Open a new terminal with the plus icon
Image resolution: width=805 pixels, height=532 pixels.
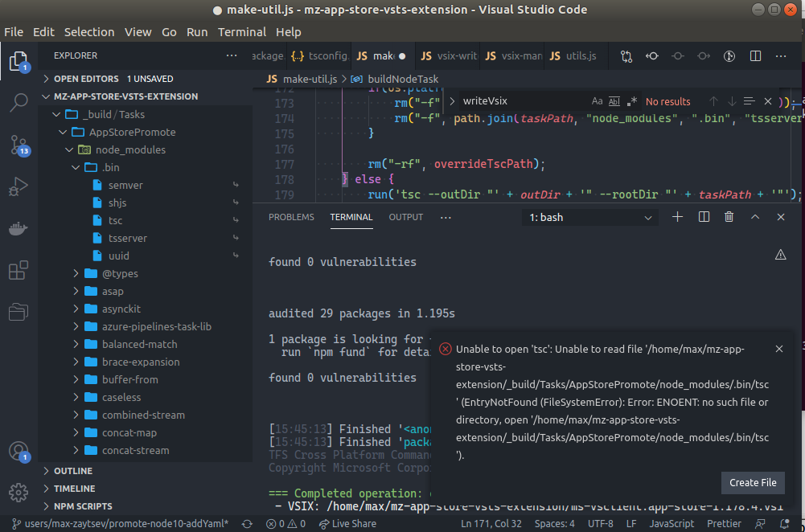(x=677, y=216)
